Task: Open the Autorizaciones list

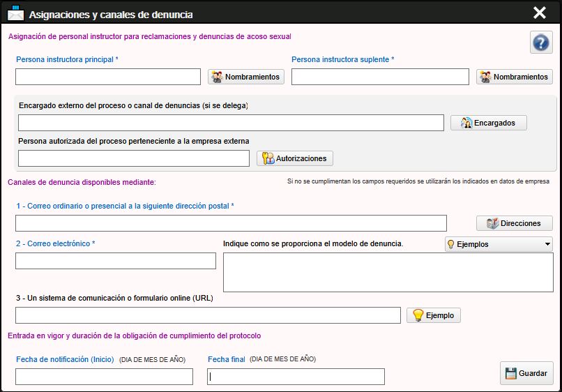Action: coord(295,158)
